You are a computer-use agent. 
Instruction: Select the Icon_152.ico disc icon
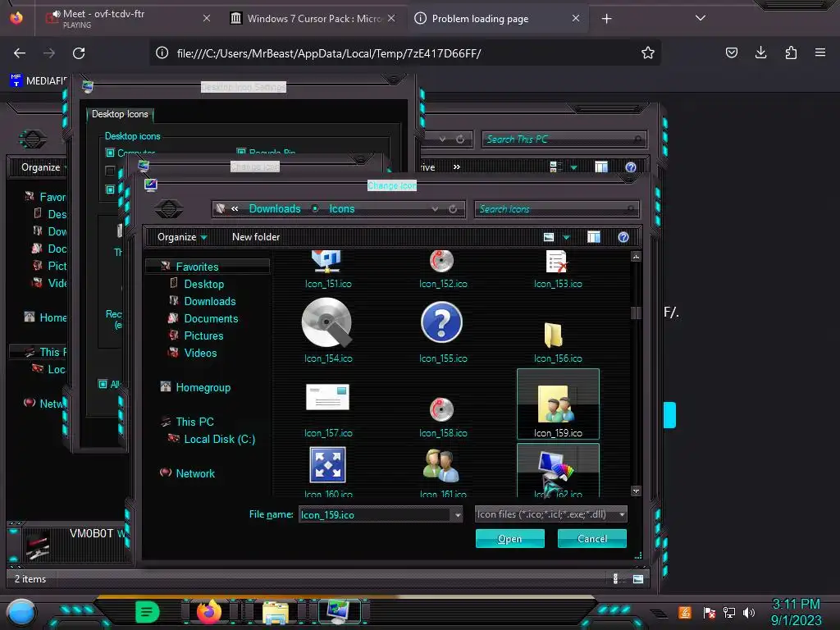pyautogui.click(x=442, y=271)
